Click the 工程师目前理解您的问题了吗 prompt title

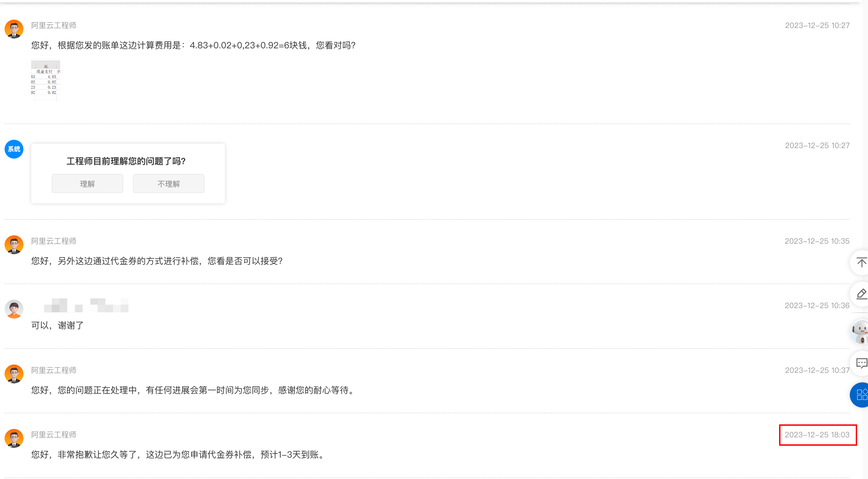click(126, 161)
